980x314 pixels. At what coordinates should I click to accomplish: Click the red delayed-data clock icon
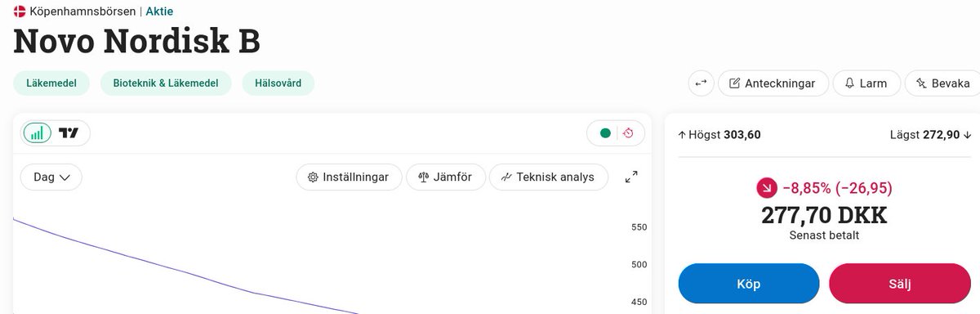coord(628,133)
